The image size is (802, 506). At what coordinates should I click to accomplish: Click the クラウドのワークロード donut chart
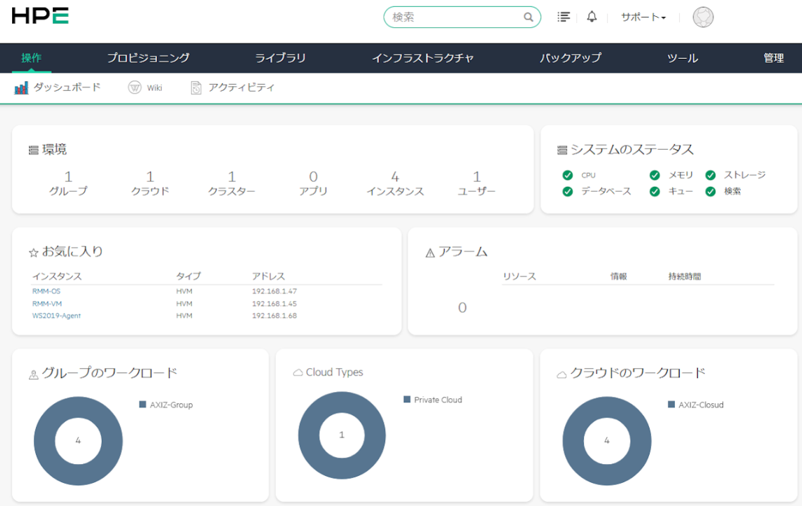click(x=607, y=441)
